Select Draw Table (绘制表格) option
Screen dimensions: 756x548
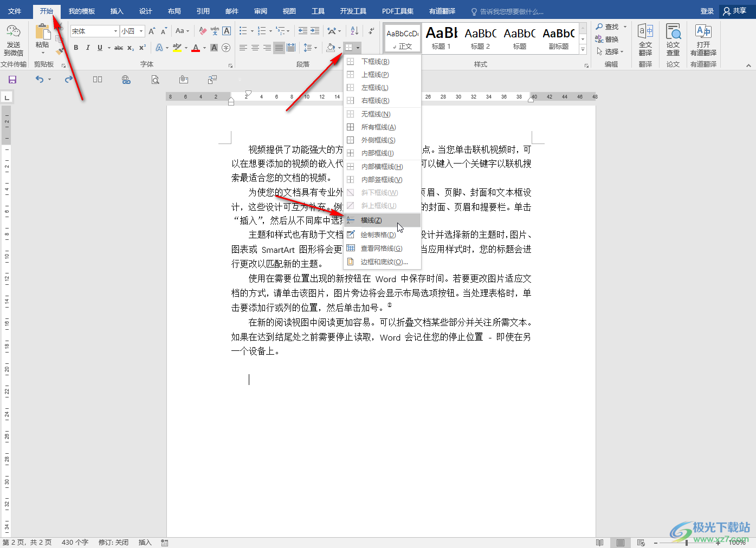click(x=382, y=234)
